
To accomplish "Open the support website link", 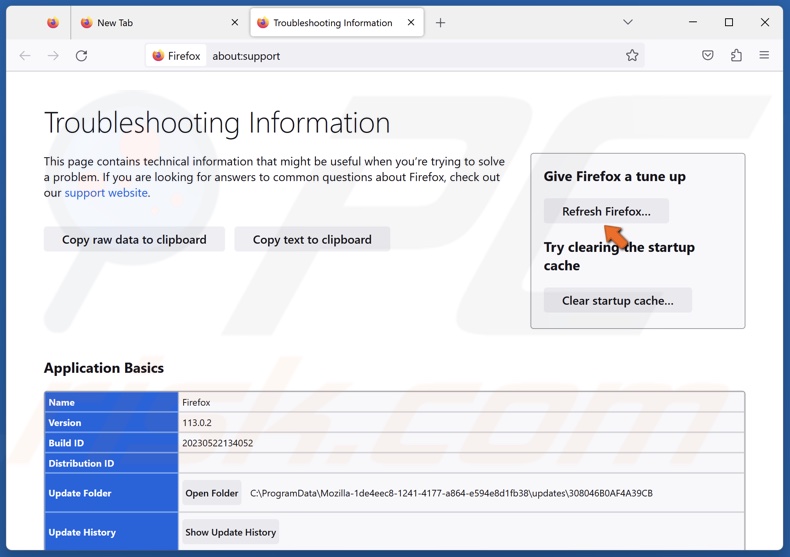I will (x=106, y=193).
